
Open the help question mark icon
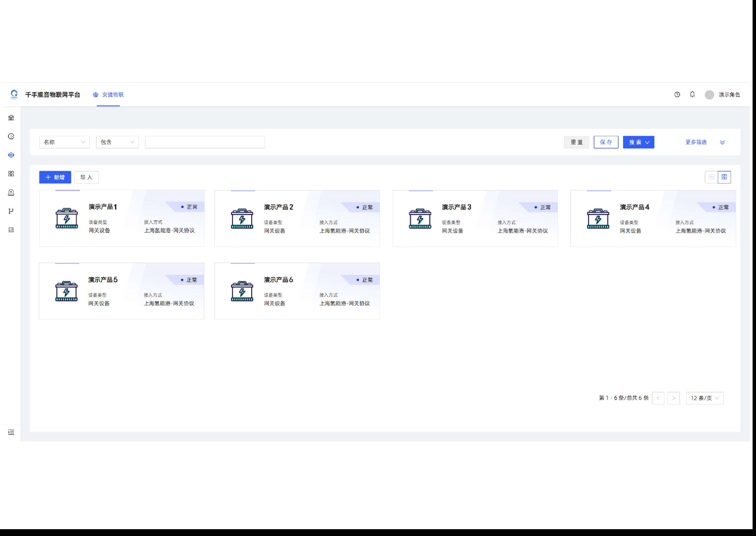pos(677,95)
